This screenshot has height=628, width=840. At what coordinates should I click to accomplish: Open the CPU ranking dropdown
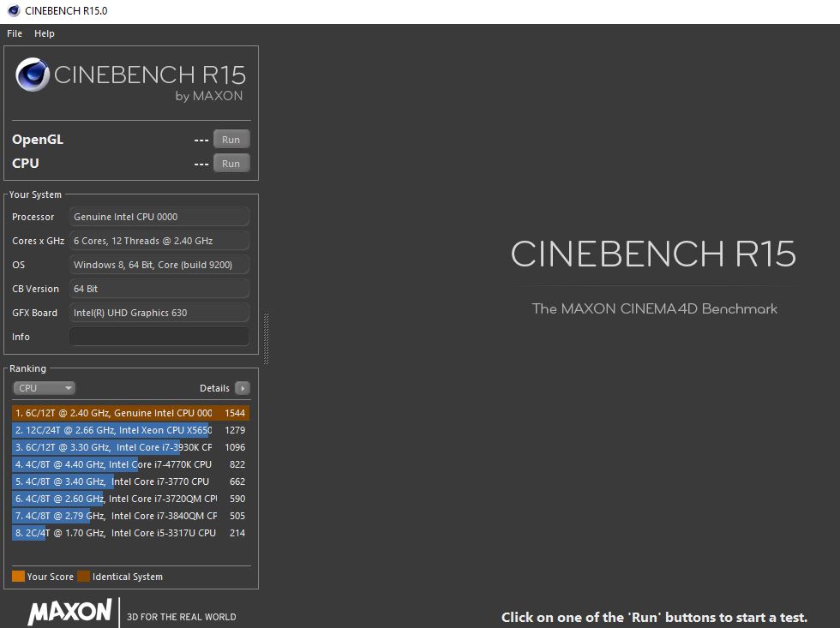[44, 388]
